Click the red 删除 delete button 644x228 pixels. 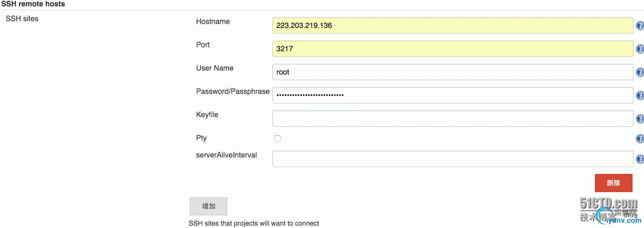[x=614, y=183]
